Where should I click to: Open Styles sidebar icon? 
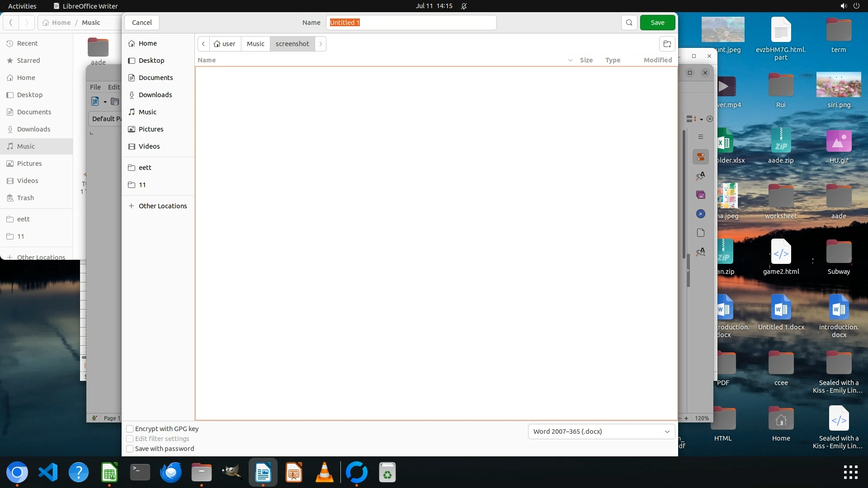700,176
